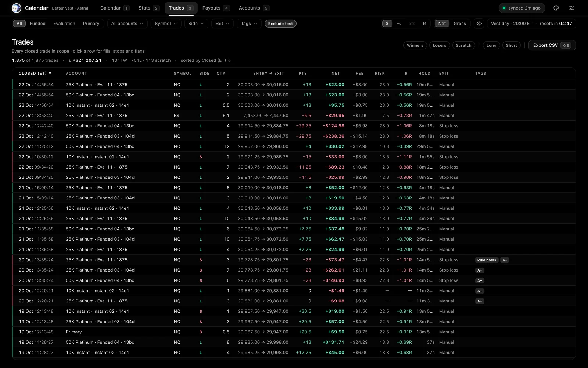Sort by Net column header

pyautogui.click(x=336, y=74)
